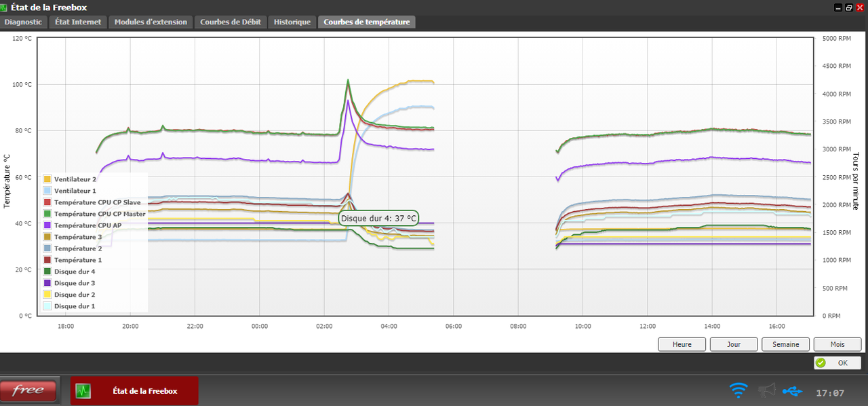The image size is (868, 406).
Task: Click the Disque dur 4 tooltip marker
Action: tap(379, 218)
